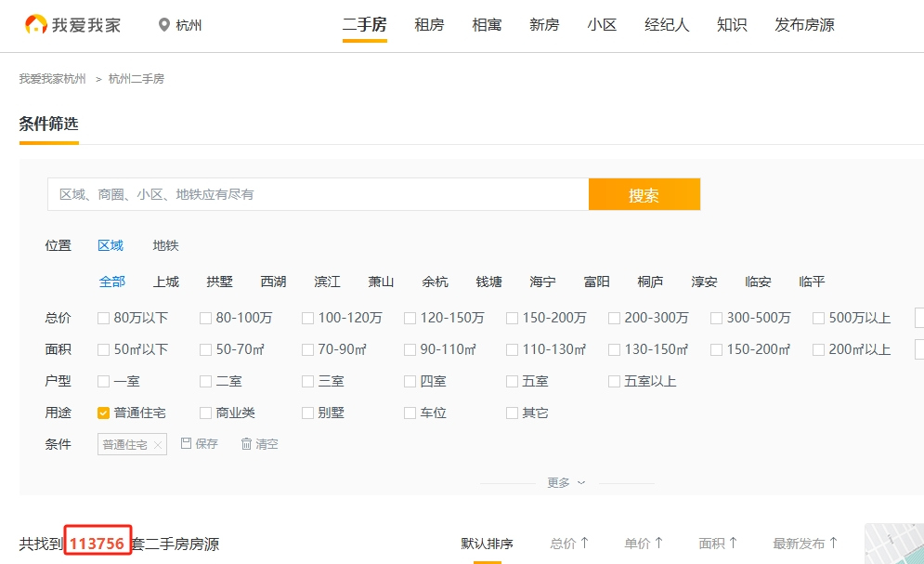The image size is (924, 564).
Task: Check the 二室 layout box
Action: (x=205, y=381)
